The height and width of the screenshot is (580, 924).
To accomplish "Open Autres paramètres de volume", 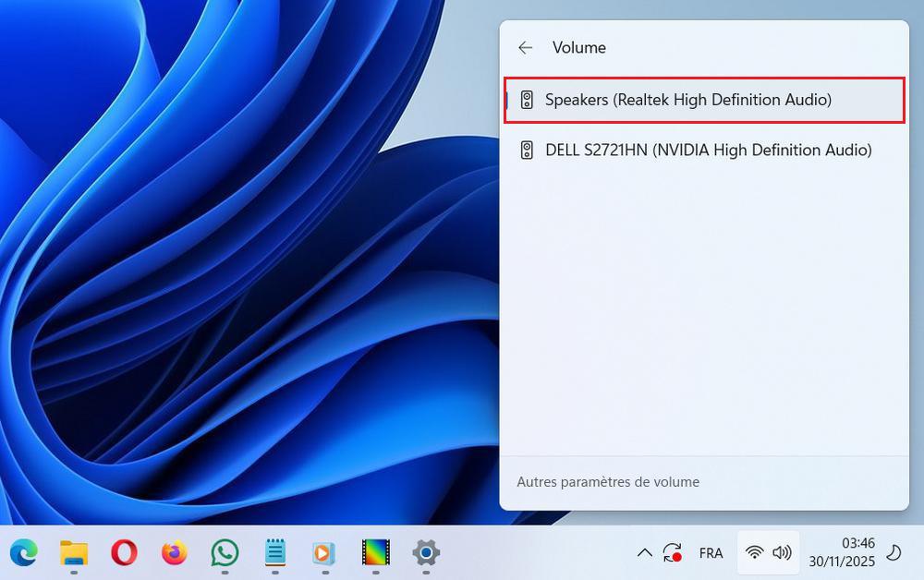I will point(608,481).
